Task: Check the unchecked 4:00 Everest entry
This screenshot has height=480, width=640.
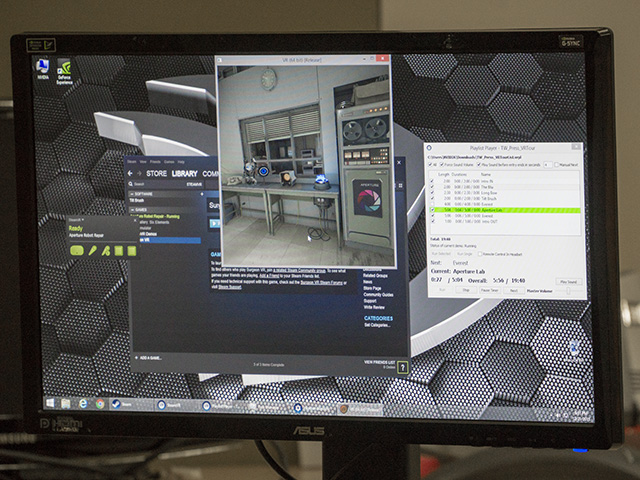Action: click(x=432, y=204)
